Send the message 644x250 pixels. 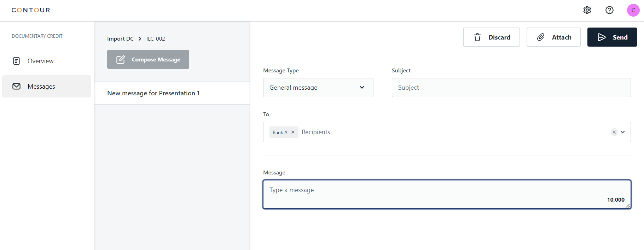tap(612, 37)
